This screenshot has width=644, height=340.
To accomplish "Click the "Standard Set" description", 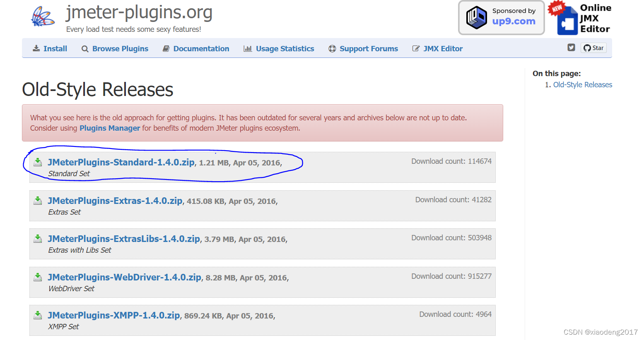I will pos(69,174).
